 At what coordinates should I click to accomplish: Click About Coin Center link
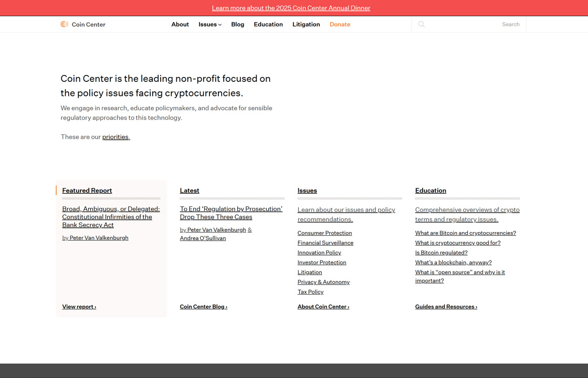323,307
